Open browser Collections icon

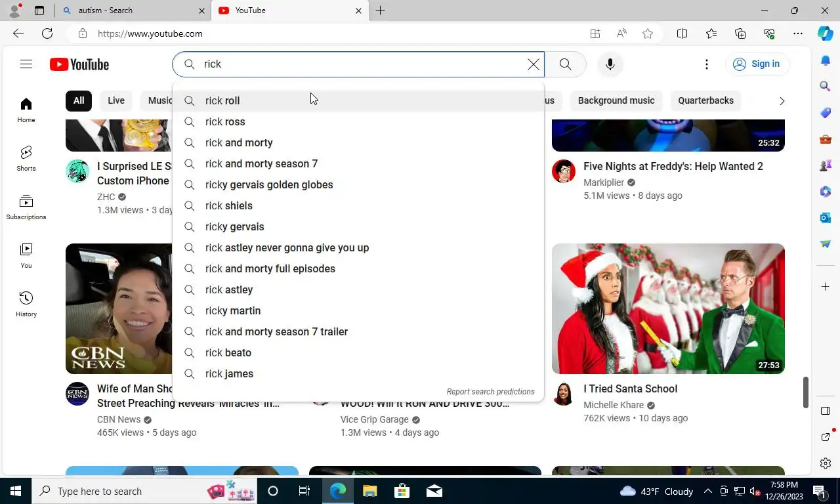(x=740, y=33)
